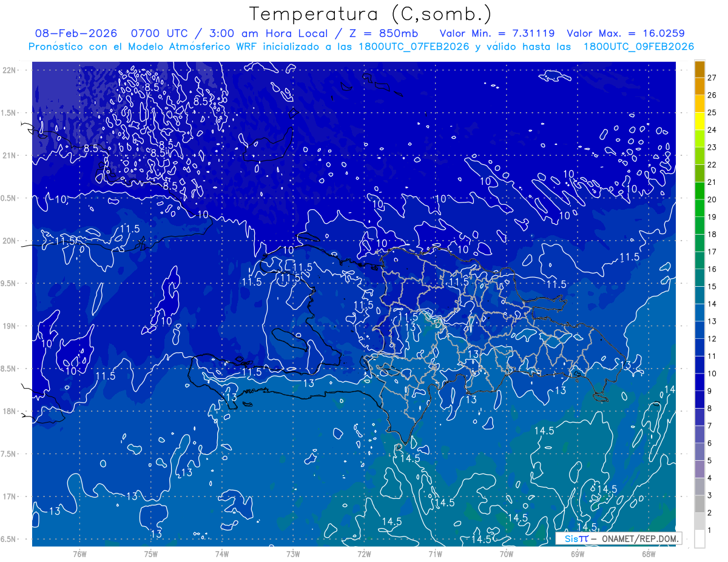The image size is (728, 562).
Task: Click the 74W longitude axis label
Action: click(222, 554)
